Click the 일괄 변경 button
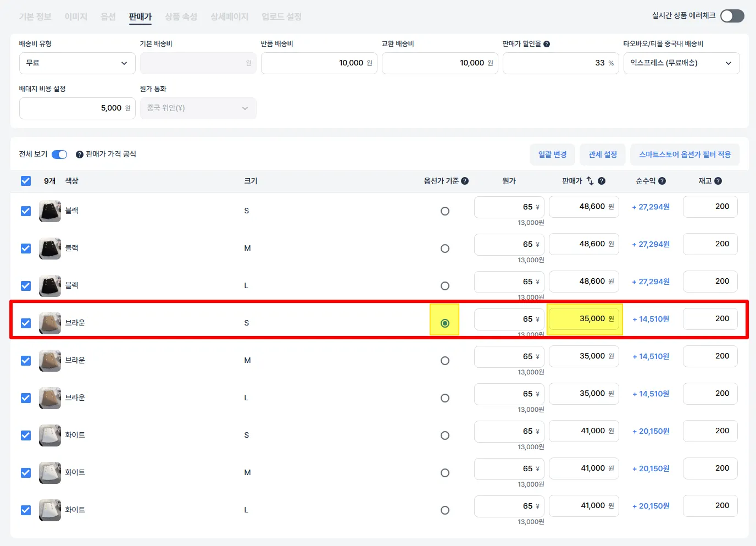 552,155
